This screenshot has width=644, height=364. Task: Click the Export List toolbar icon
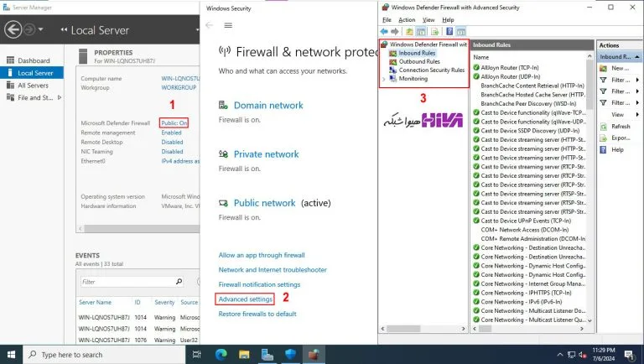point(435,32)
